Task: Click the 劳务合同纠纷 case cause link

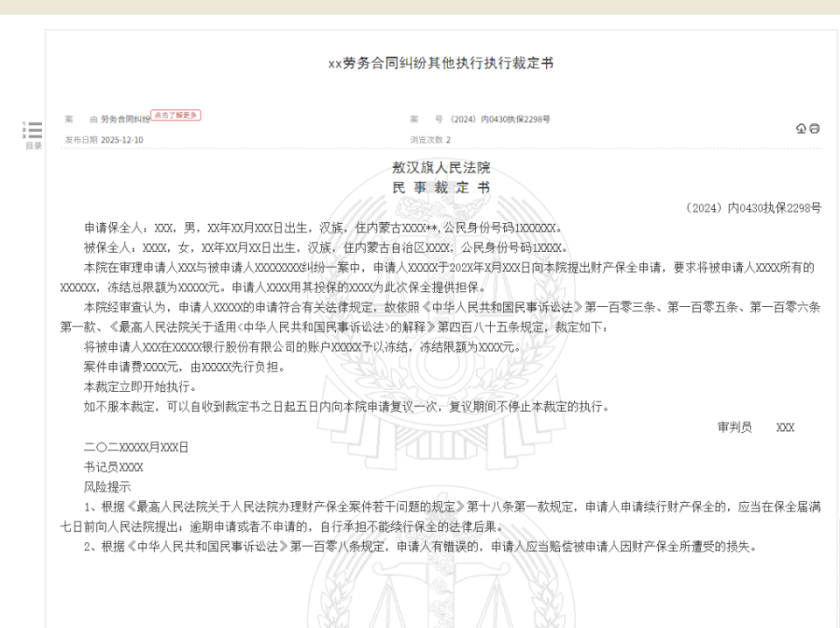Action: coord(123,117)
